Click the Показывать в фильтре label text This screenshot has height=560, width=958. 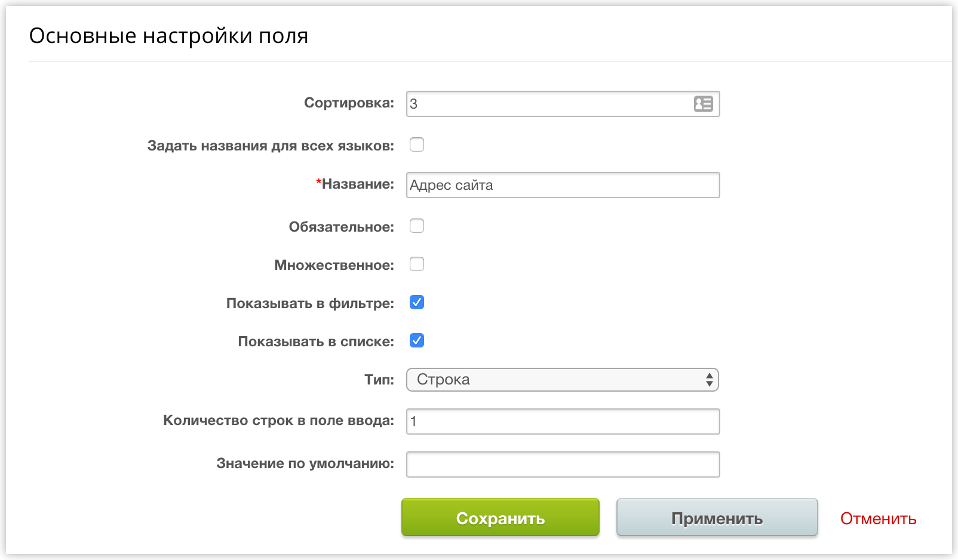310,303
